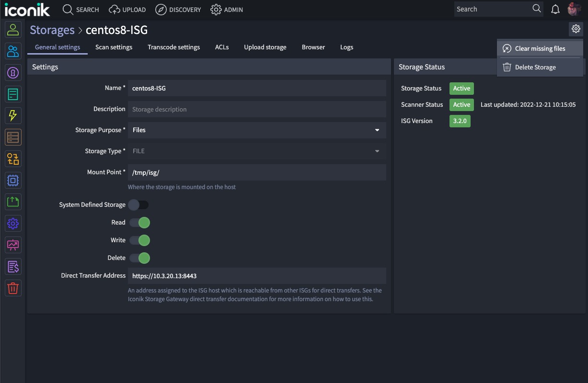This screenshot has height=383, width=588.
Task: Open the notifications bell
Action: click(x=555, y=9)
